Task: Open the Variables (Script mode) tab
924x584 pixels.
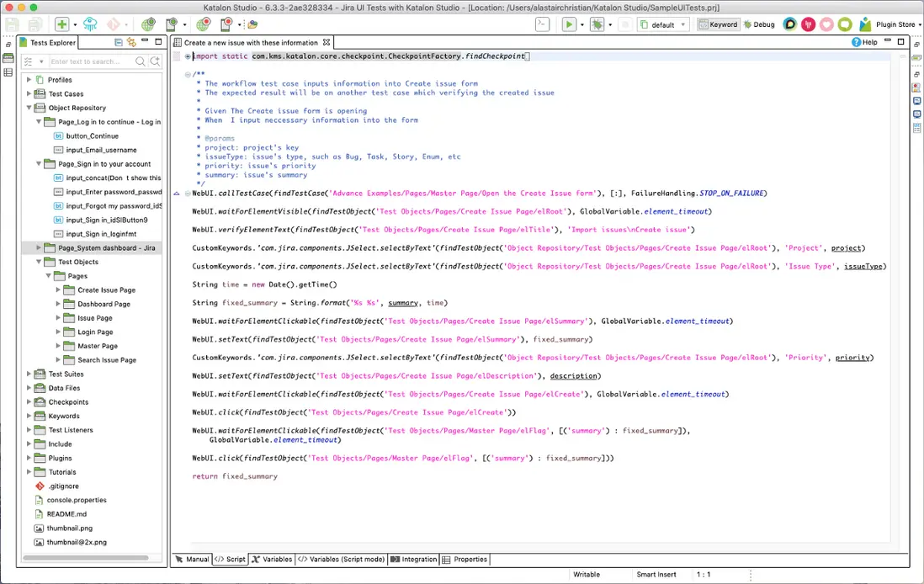Action: tap(341, 560)
